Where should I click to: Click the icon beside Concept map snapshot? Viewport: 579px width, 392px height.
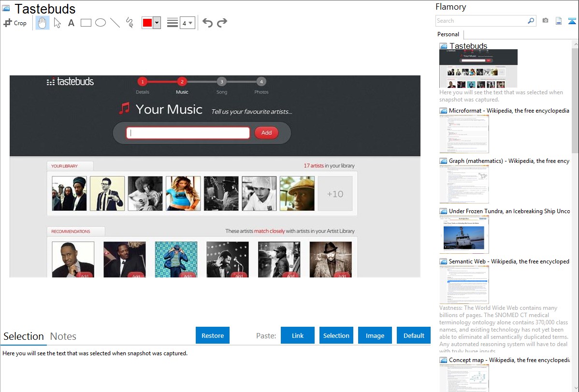[443, 360]
